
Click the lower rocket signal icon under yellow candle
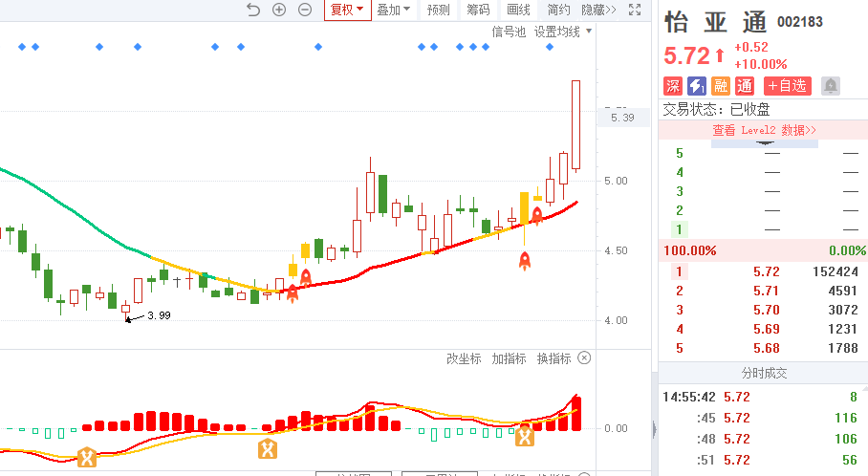[x=525, y=261]
